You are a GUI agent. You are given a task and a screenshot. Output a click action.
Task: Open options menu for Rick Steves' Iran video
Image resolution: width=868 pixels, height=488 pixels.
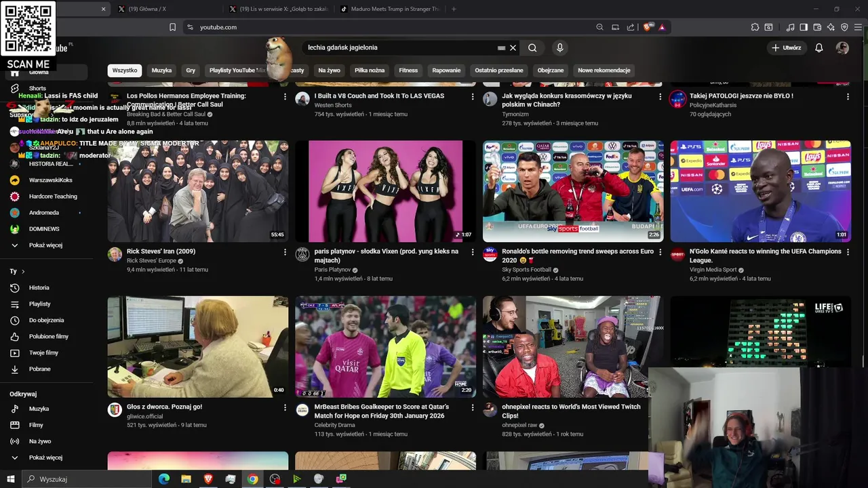click(x=285, y=252)
